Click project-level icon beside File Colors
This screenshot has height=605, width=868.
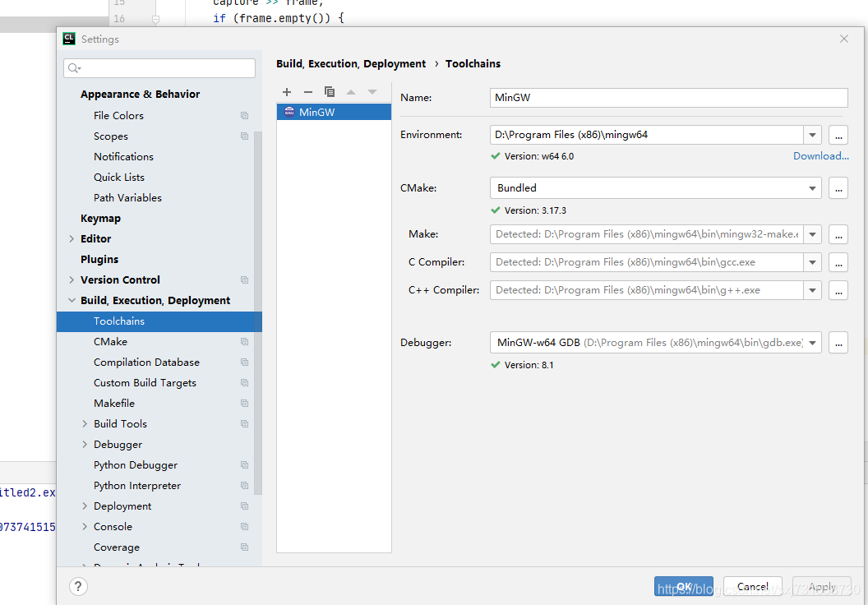coord(244,115)
